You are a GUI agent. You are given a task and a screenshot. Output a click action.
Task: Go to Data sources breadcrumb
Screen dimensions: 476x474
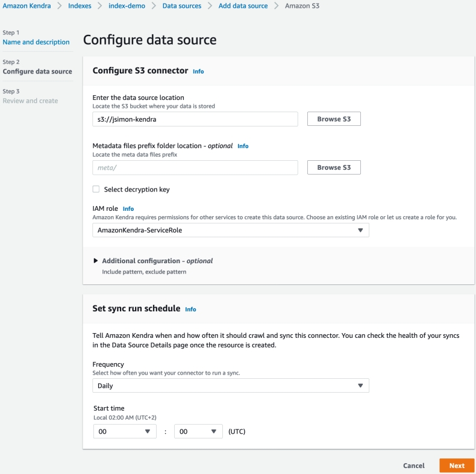point(181,5)
